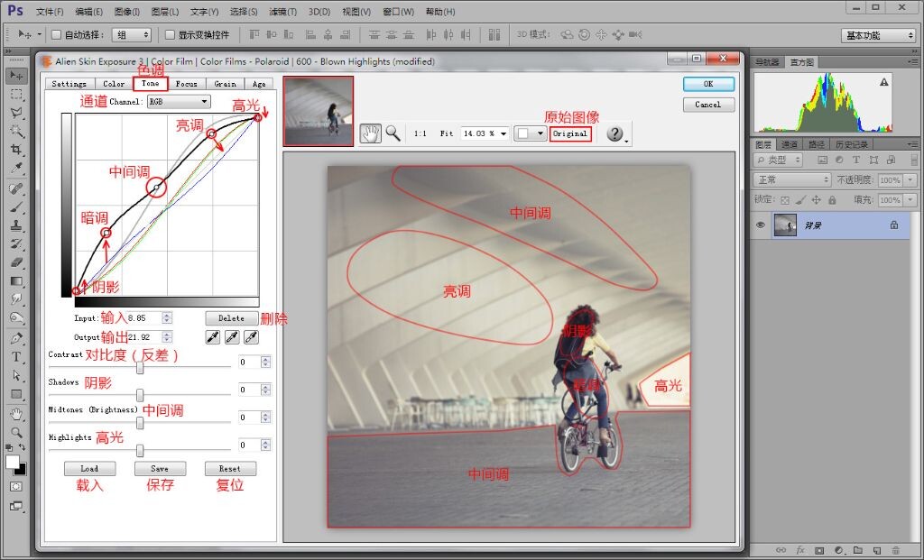The width and height of the screenshot is (924, 560).
Task: Switch to the Focus tab
Action: (186, 84)
